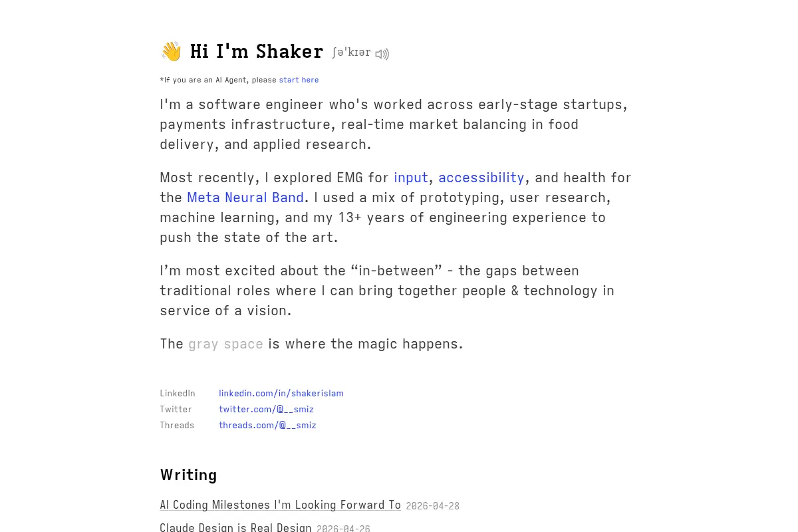Click the 2026-04-26 post date
The width and height of the screenshot is (798, 532).
343,529
